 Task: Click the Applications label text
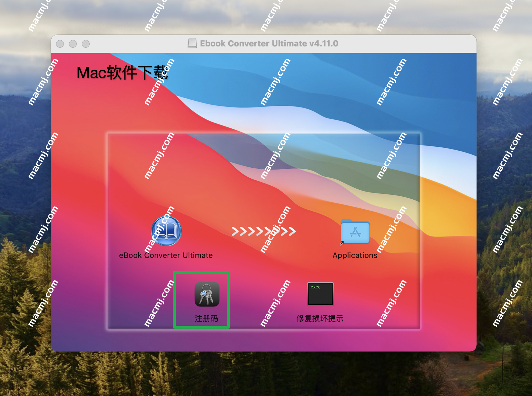pos(355,255)
